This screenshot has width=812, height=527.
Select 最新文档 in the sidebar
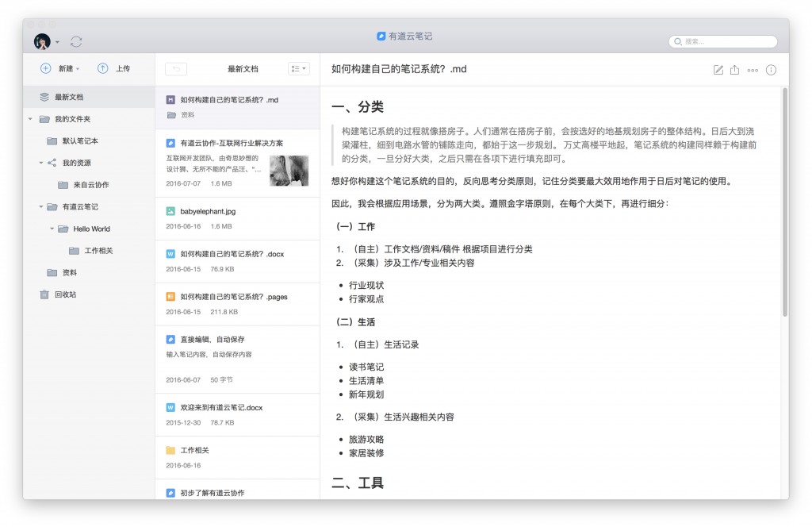point(89,97)
